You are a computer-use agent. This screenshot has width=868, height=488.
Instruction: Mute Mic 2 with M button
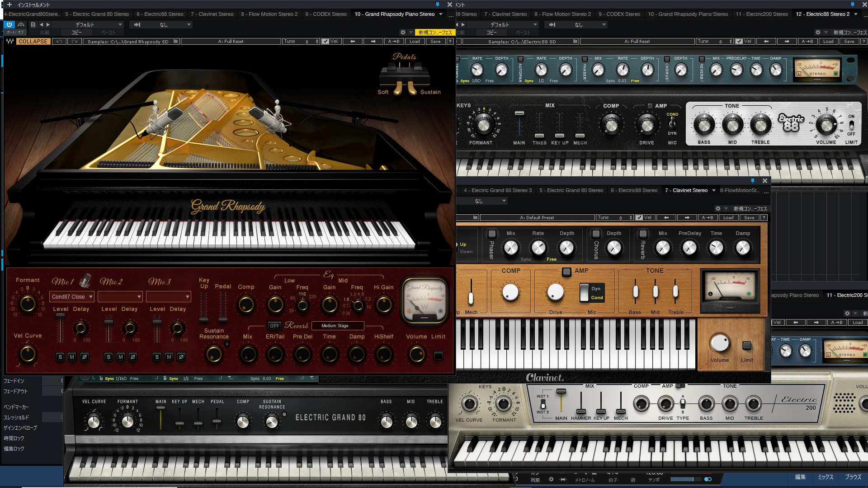tap(121, 357)
